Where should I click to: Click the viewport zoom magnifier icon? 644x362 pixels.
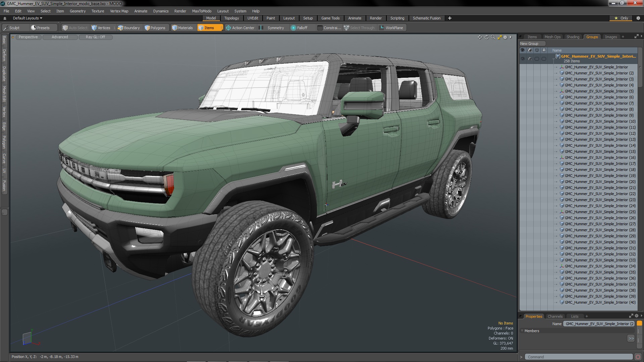(493, 37)
